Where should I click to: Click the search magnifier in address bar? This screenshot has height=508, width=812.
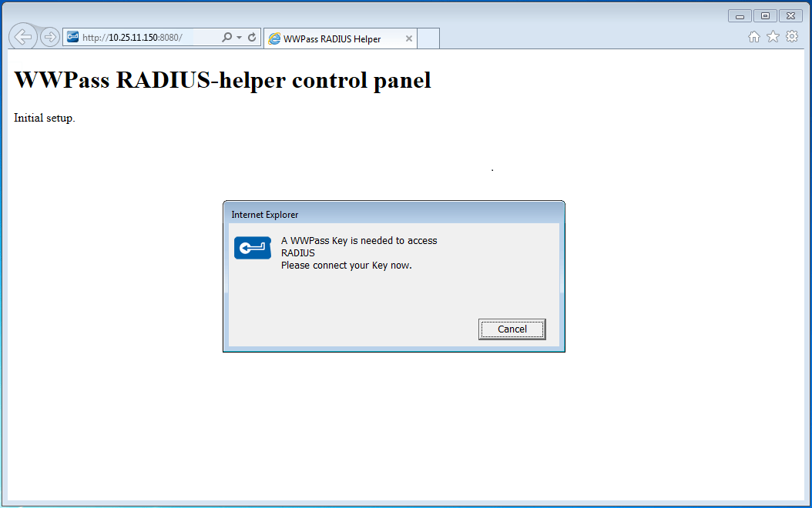pyautogui.click(x=226, y=37)
